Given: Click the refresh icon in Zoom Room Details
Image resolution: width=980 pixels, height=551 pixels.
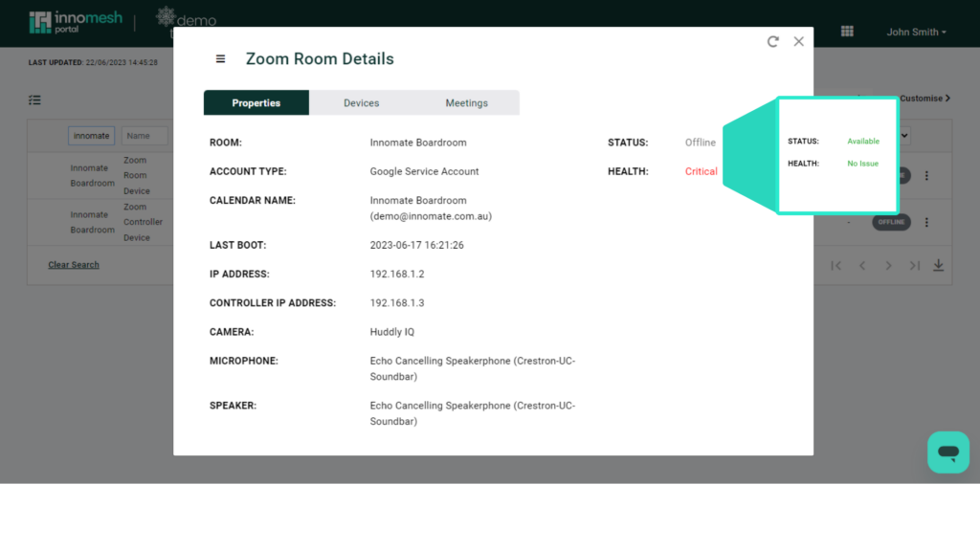Looking at the screenshot, I should coord(772,41).
